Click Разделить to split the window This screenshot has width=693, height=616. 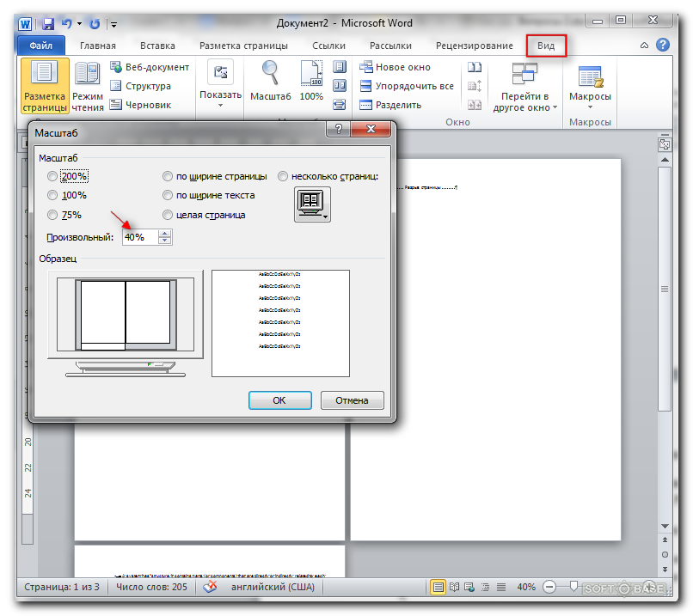click(x=390, y=105)
